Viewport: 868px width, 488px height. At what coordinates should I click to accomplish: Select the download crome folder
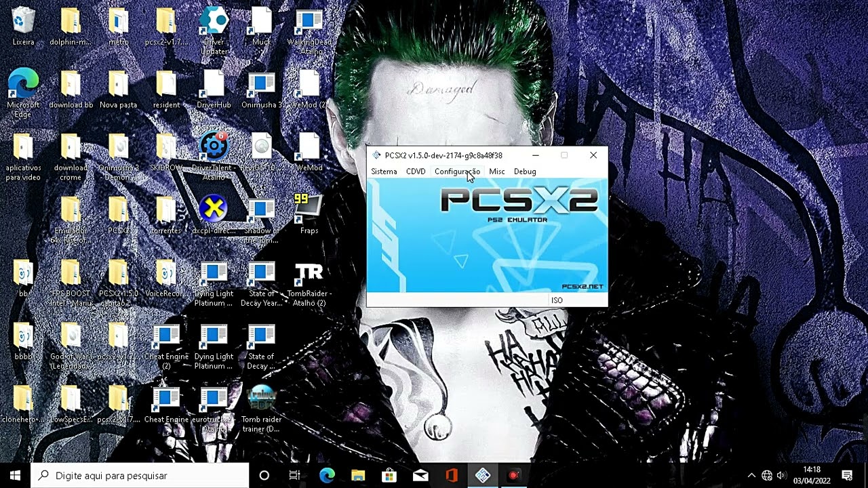point(71,157)
